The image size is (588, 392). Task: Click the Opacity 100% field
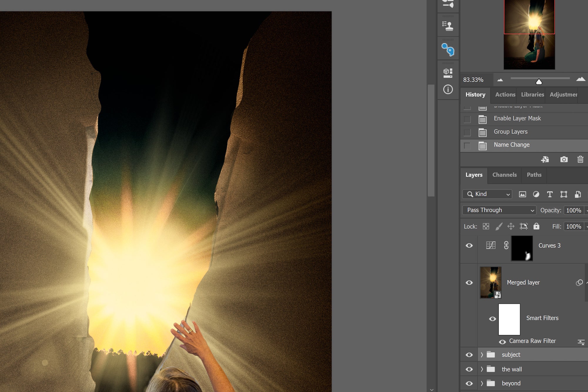pyautogui.click(x=574, y=210)
